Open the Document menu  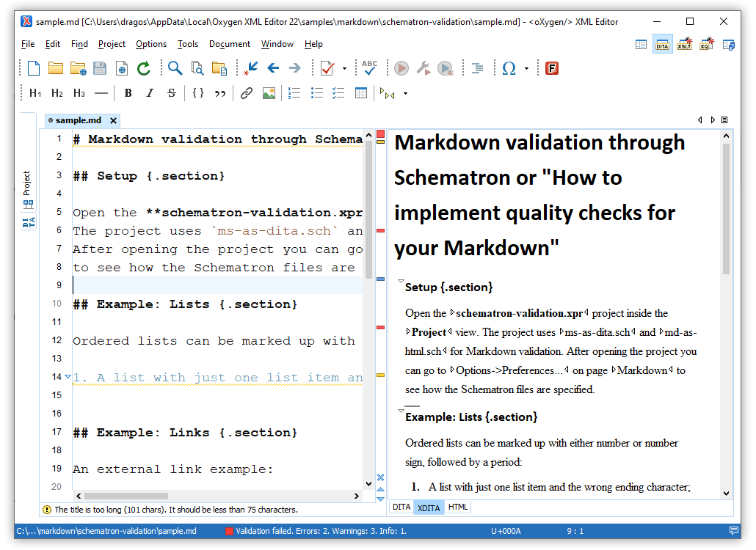pyautogui.click(x=230, y=44)
